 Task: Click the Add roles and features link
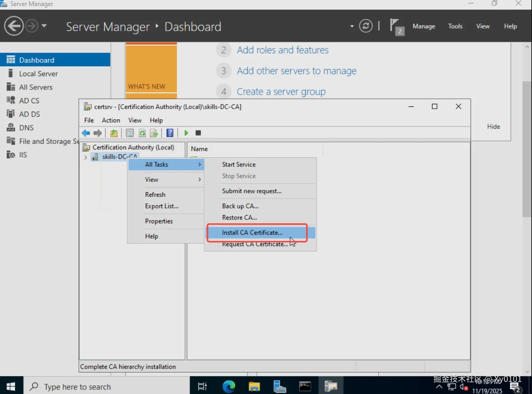coord(283,50)
